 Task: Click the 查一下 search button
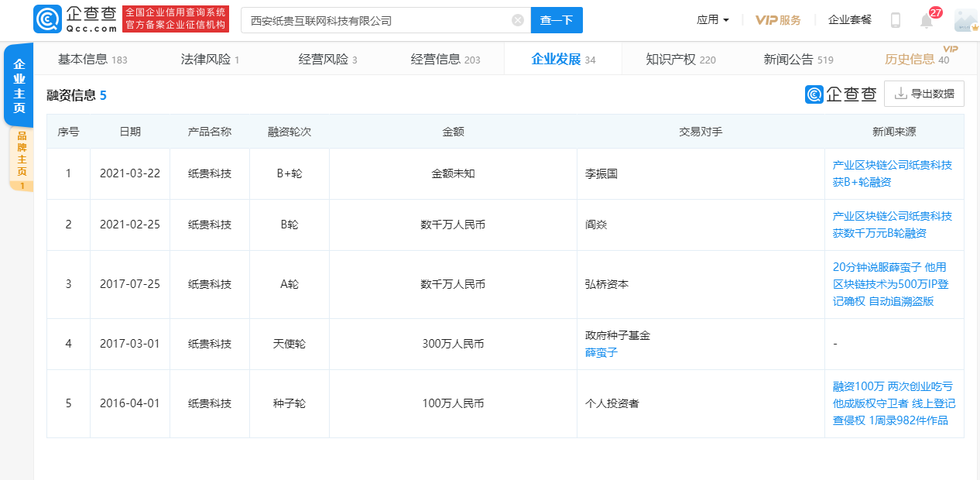pyautogui.click(x=557, y=20)
